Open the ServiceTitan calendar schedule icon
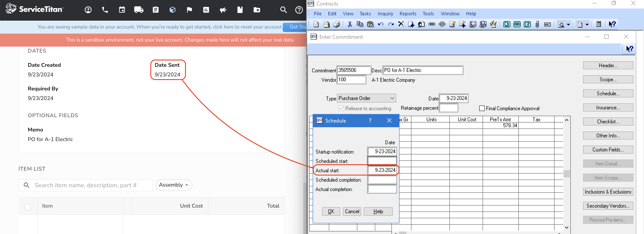This screenshot has width=644, height=234. (x=122, y=10)
